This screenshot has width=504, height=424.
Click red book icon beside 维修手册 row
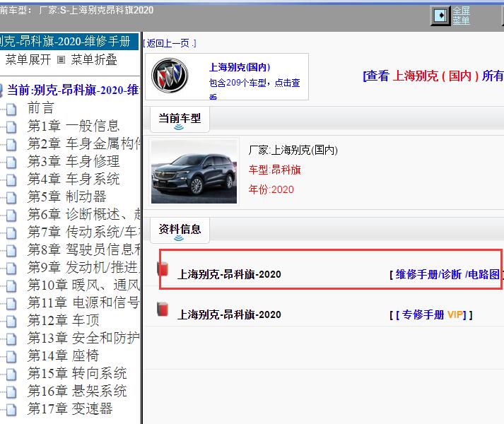point(163,269)
